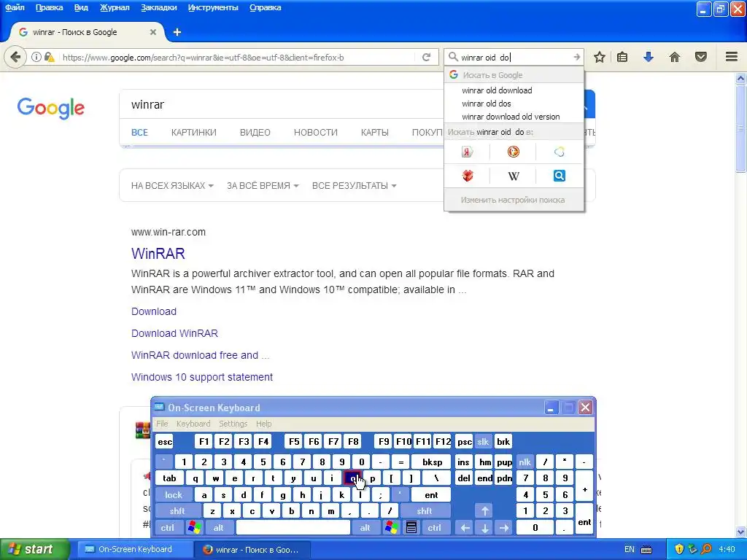The image size is (747, 560).
Task: Toggle the nlk key on on-screen keyboard
Action: click(525, 462)
